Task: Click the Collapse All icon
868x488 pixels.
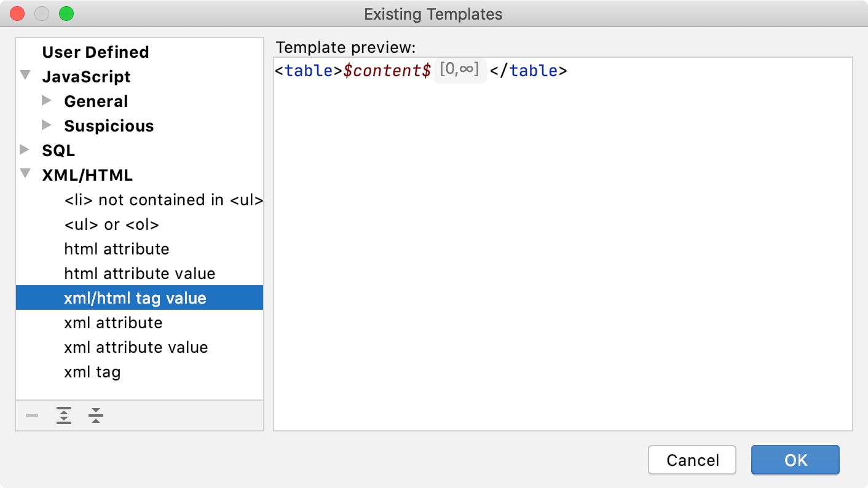Action: [x=95, y=416]
